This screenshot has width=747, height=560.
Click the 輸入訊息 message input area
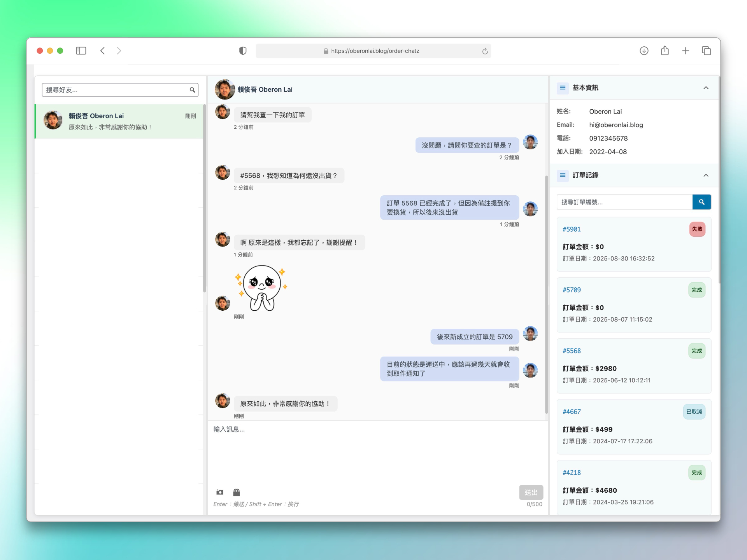(377, 451)
